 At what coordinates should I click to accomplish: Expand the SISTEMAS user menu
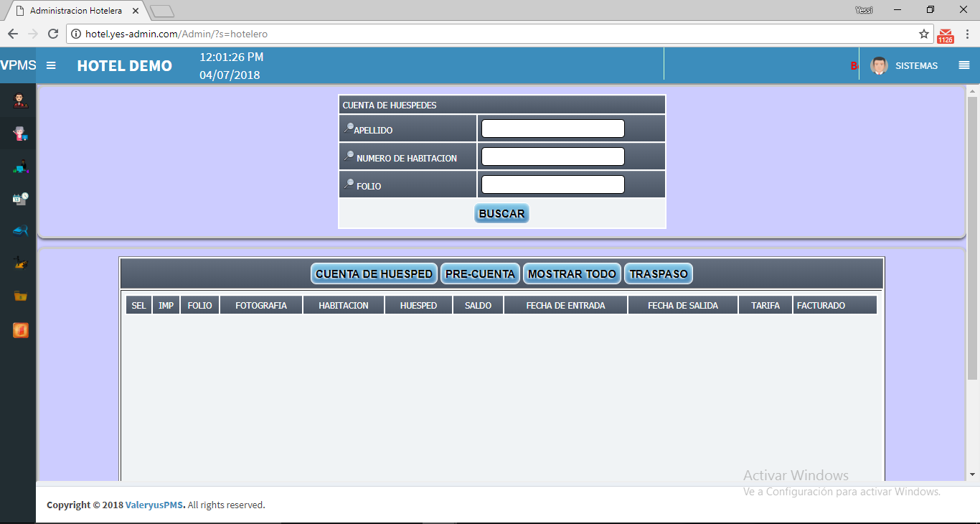coord(905,65)
